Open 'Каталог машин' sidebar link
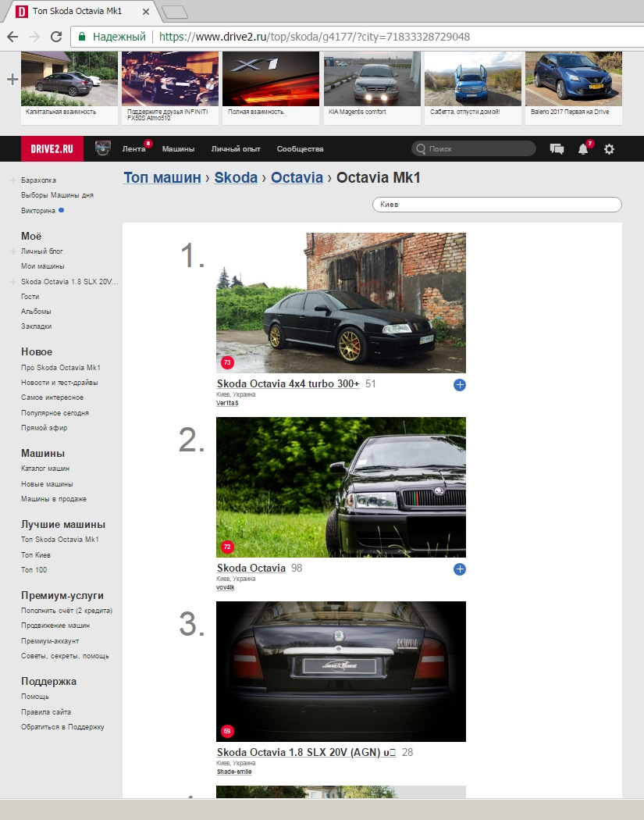 (x=45, y=469)
